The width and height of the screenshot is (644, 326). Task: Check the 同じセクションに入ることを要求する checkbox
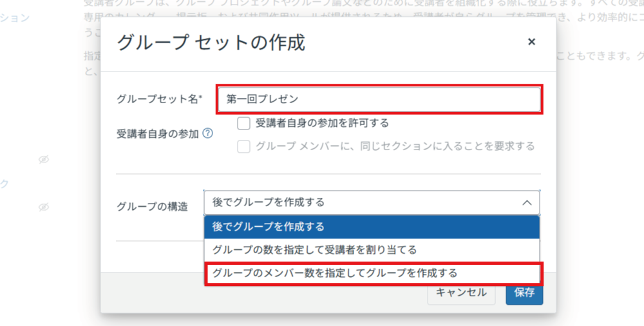point(243,146)
